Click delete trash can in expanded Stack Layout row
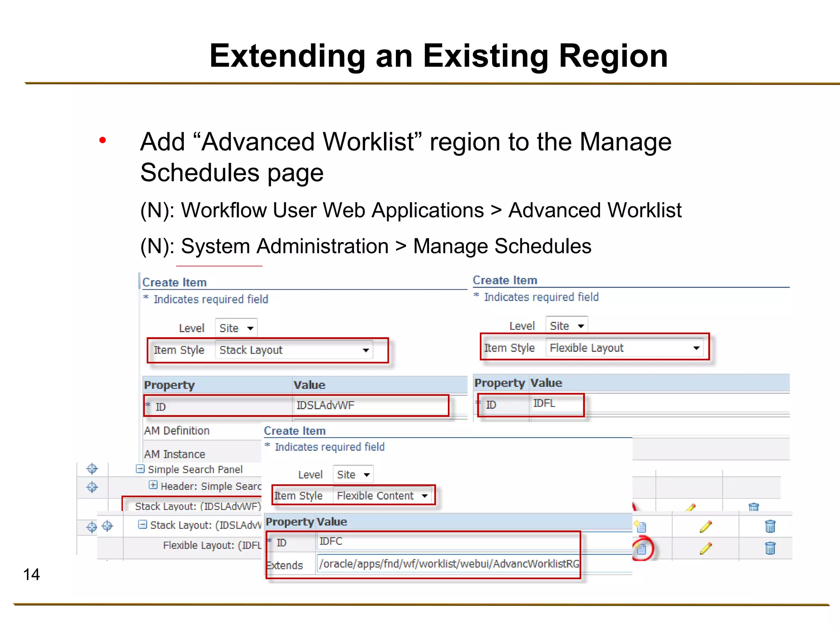 coord(770,526)
